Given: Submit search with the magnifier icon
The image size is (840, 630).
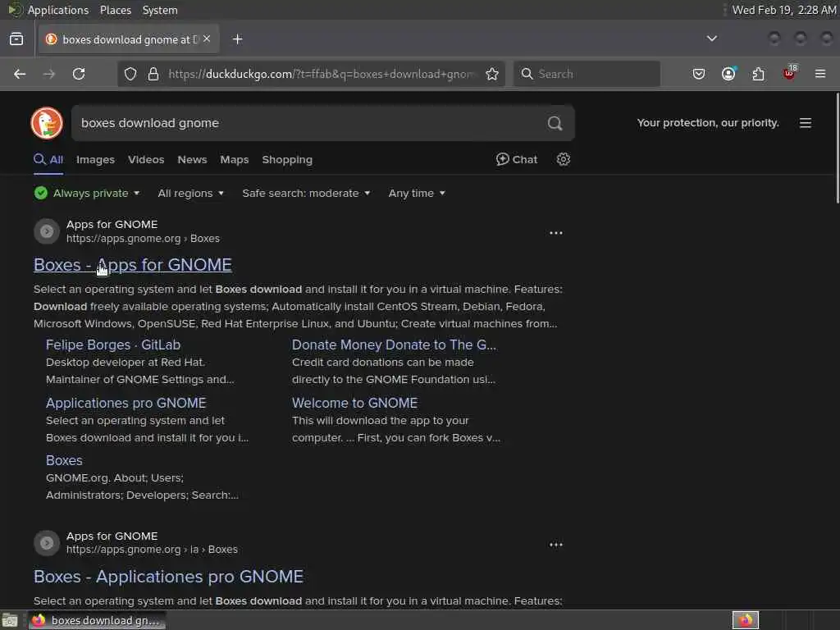Looking at the screenshot, I should [555, 123].
